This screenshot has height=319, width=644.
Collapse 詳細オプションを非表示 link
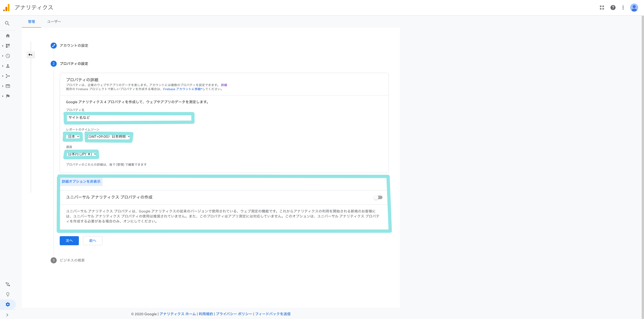click(81, 181)
